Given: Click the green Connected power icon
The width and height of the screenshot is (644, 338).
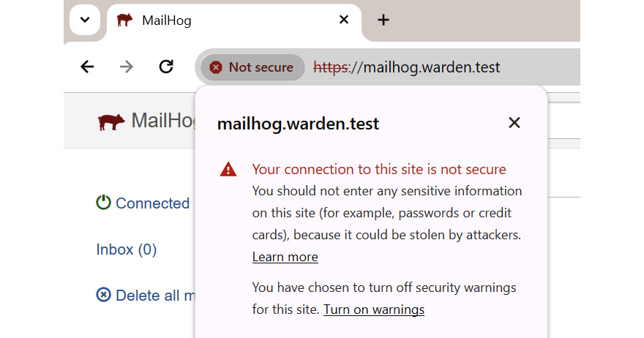Looking at the screenshot, I should click(103, 202).
